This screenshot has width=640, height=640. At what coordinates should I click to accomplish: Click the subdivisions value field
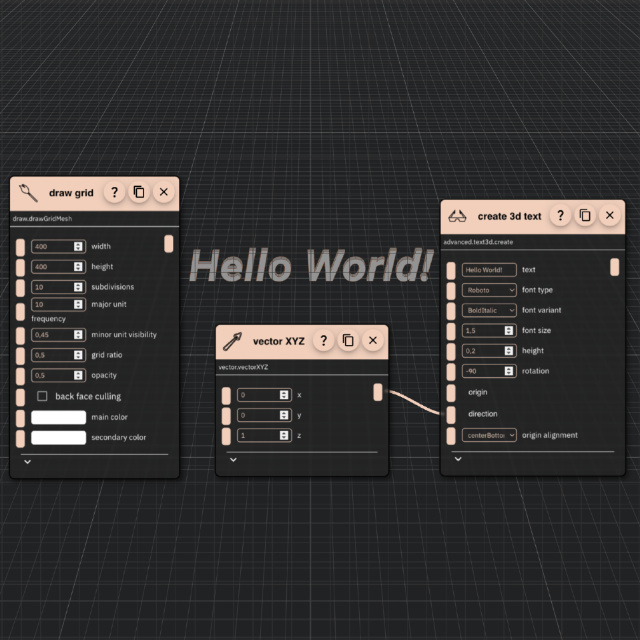(x=58, y=287)
